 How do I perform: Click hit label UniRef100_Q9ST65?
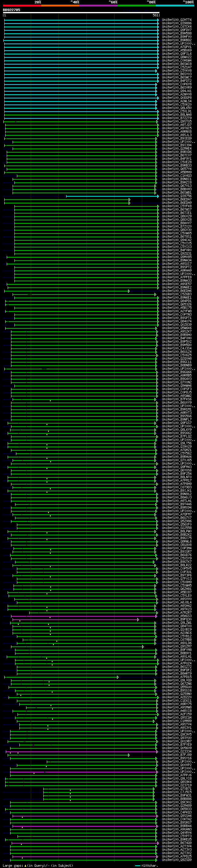click(176, 122)
